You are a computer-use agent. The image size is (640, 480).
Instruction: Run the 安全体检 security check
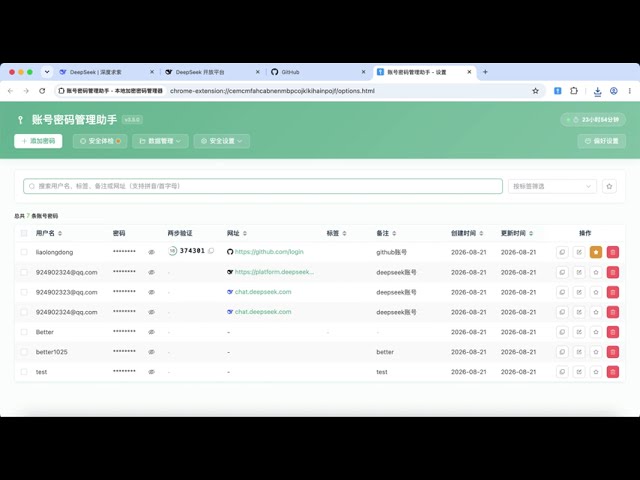point(100,141)
